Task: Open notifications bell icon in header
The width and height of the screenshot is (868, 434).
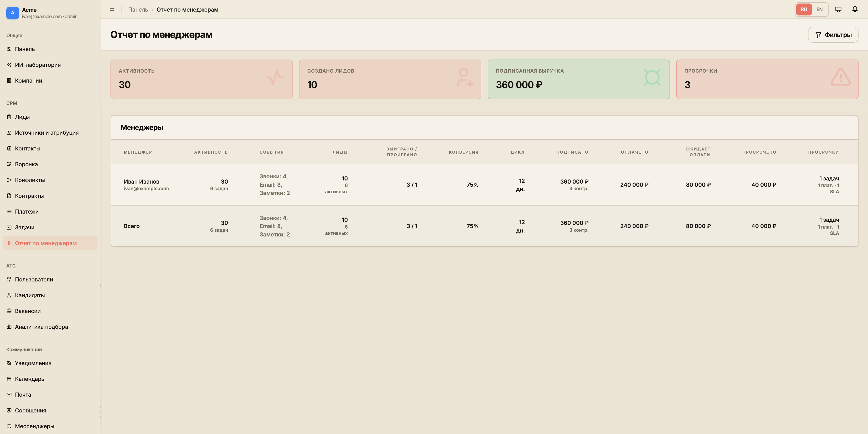Action: [855, 9]
